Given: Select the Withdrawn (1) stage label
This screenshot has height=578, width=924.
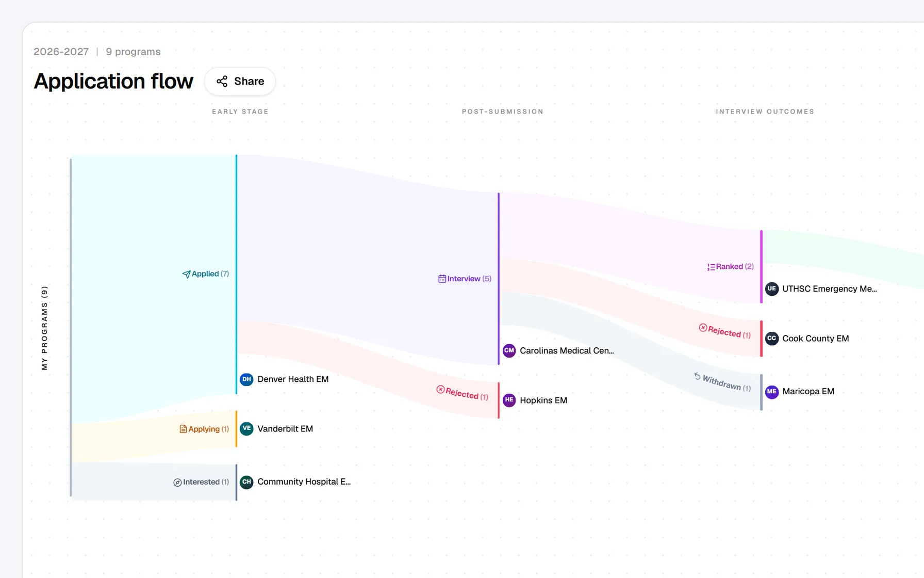Looking at the screenshot, I should 727,382.
